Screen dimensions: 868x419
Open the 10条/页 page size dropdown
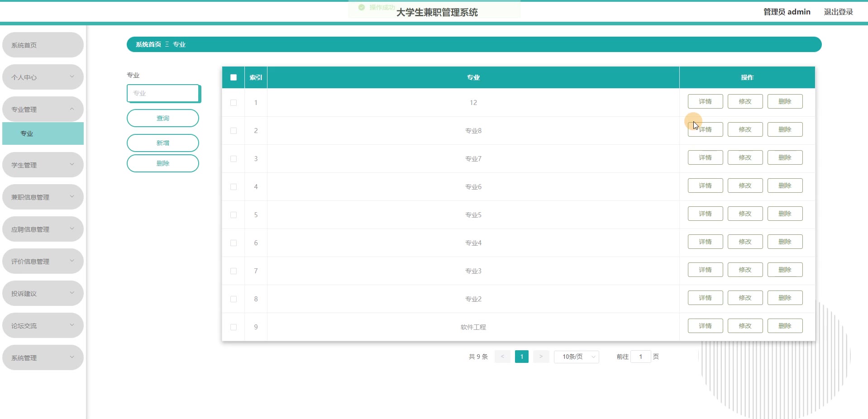pyautogui.click(x=577, y=357)
